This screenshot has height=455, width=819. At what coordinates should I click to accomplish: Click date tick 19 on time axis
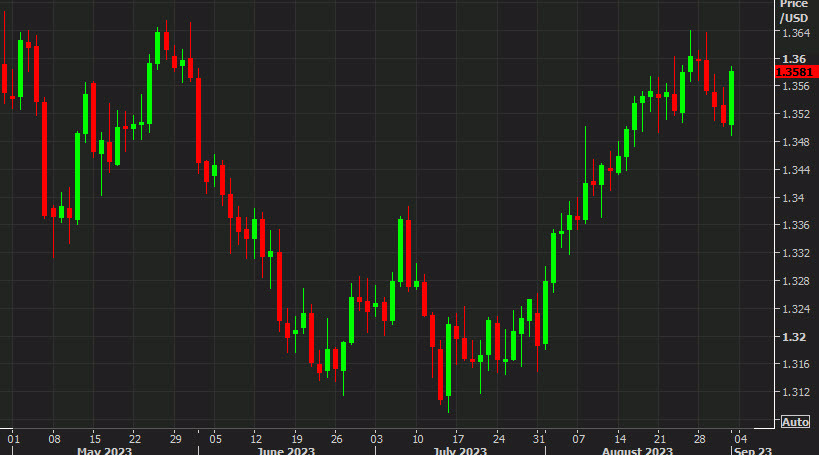point(296,439)
